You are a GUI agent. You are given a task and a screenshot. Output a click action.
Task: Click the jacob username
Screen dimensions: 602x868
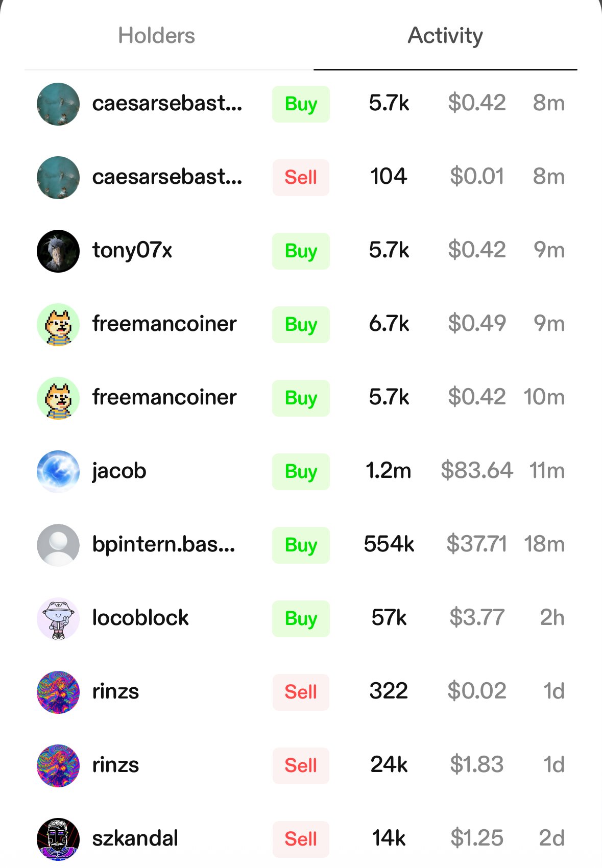coord(119,471)
